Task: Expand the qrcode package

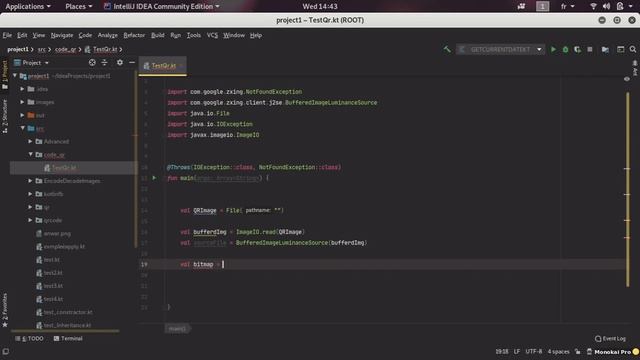Action: tap(30, 220)
